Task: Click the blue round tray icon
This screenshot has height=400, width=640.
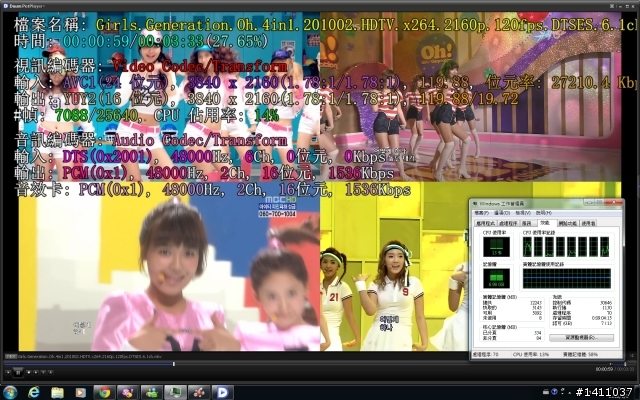Action: click(x=555, y=393)
